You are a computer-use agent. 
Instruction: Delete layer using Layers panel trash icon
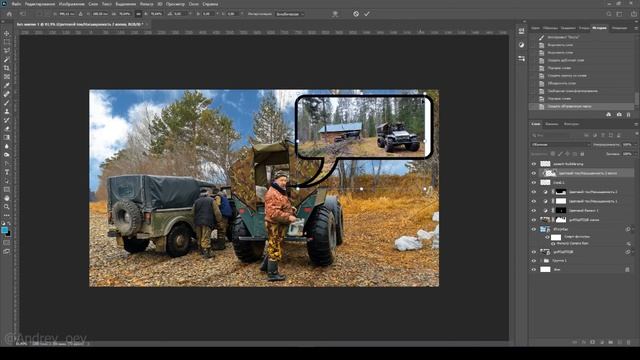pos(629,342)
